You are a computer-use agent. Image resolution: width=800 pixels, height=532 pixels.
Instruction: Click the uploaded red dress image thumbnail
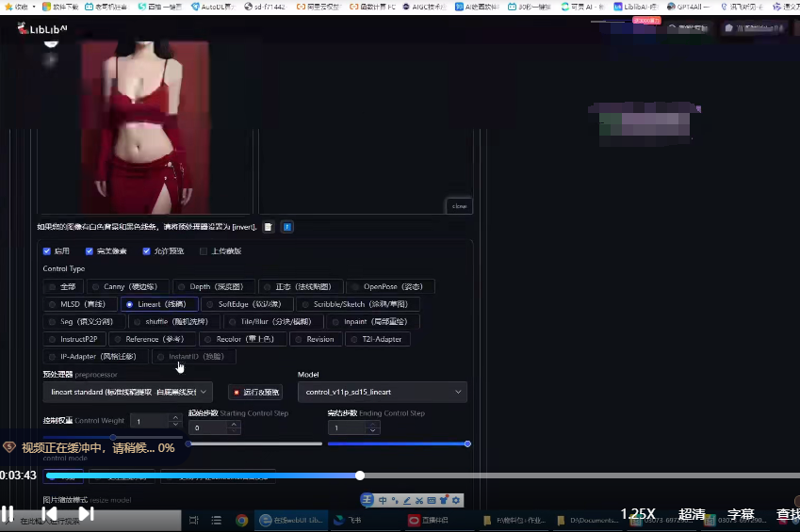tap(145, 127)
